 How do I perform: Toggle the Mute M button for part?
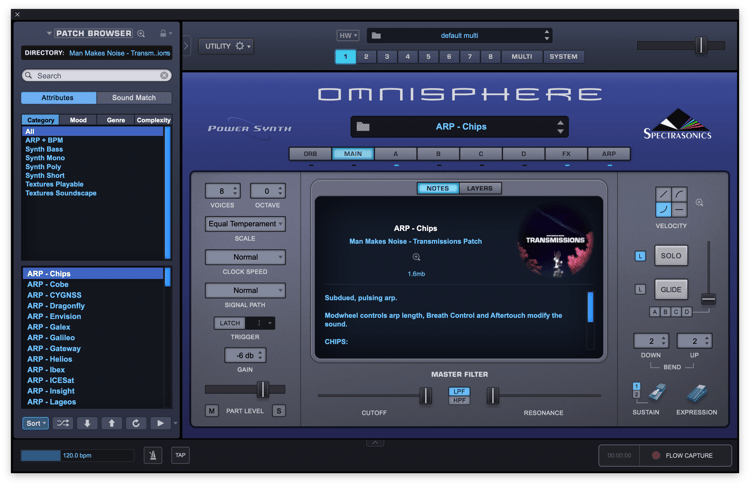[211, 410]
